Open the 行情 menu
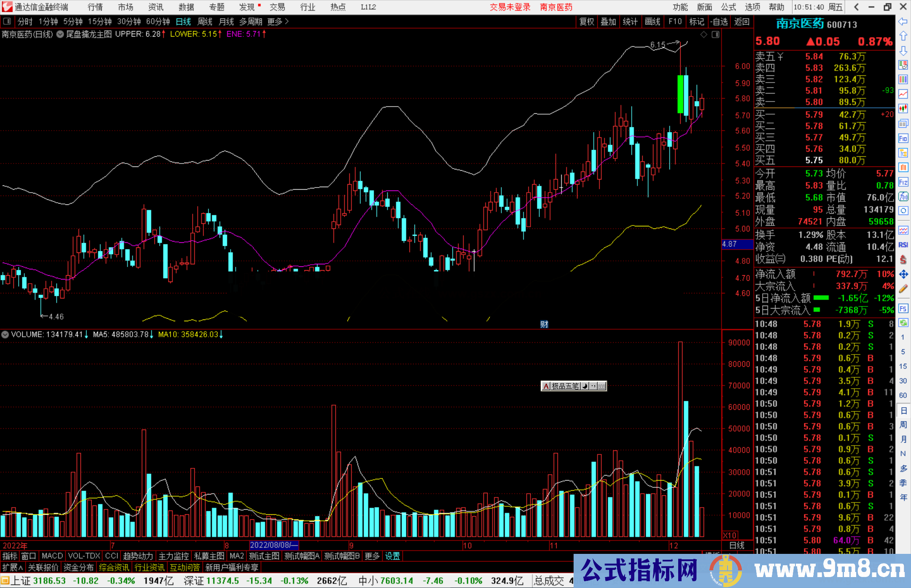The width and height of the screenshot is (911, 588). click(x=95, y=7)
